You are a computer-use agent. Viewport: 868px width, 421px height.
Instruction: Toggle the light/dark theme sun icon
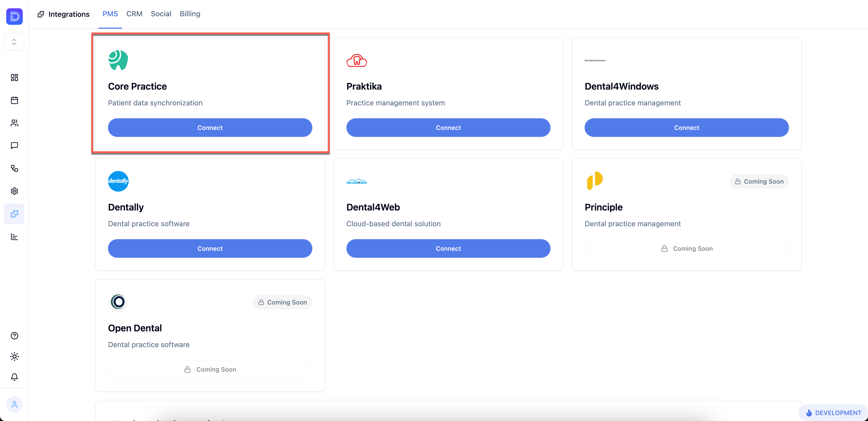tap(14, 356)
